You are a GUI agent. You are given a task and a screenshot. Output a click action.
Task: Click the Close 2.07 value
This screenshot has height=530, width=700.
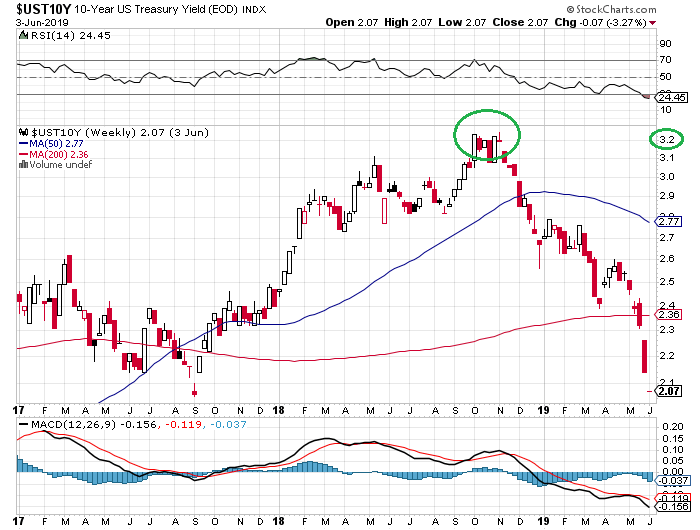(520, 22)
